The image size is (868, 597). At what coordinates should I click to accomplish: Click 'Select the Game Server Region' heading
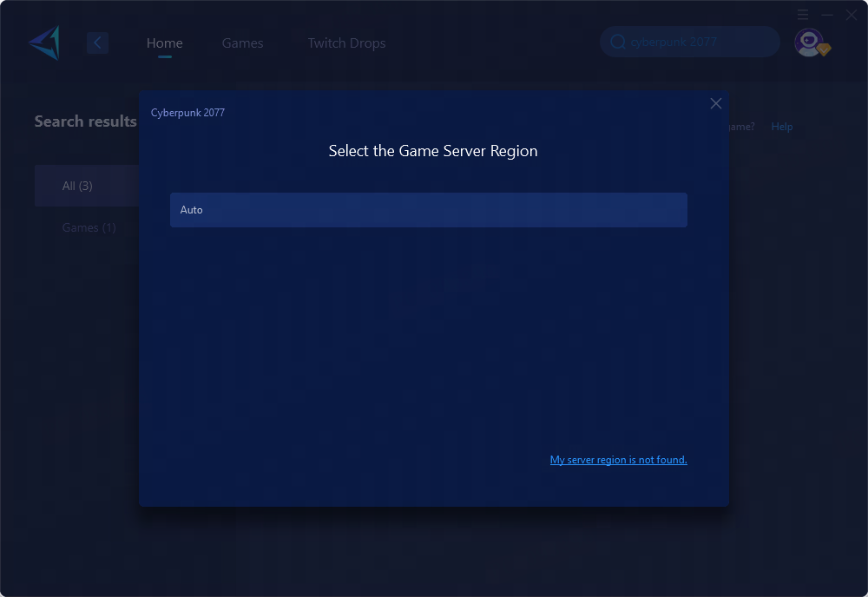tap(433, 151)
